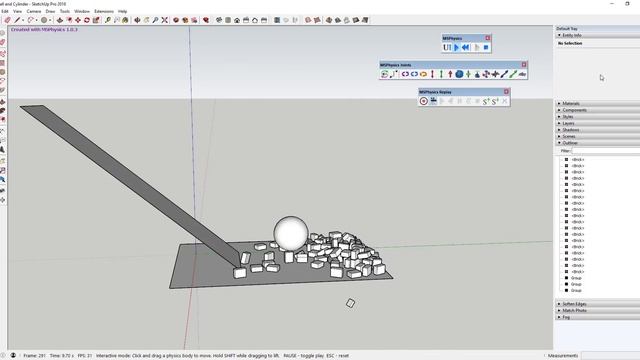The height and width of the screenshot is (360, 640).
Task: Select the Tape Measure tool
Action: [x=107, y=20]
